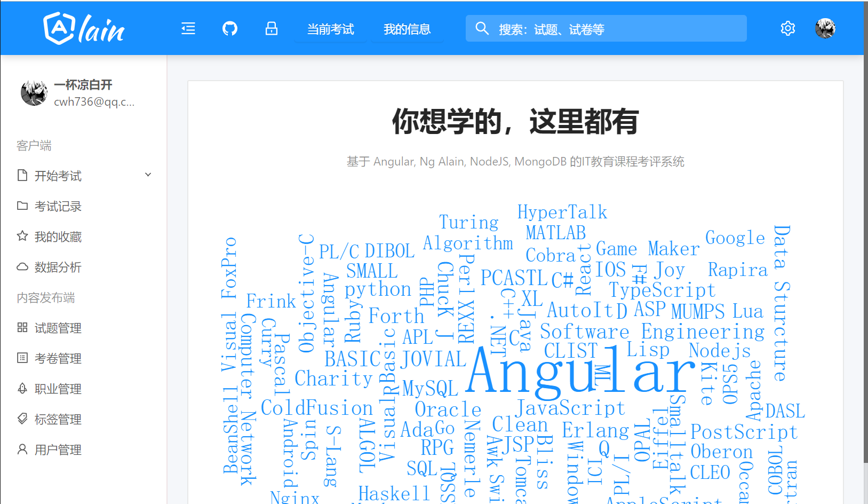868x504 pixels.
Task: Focus the 搜索 试题、试卷等 search field
Action: pyautogui.click(x=614, y=29)
